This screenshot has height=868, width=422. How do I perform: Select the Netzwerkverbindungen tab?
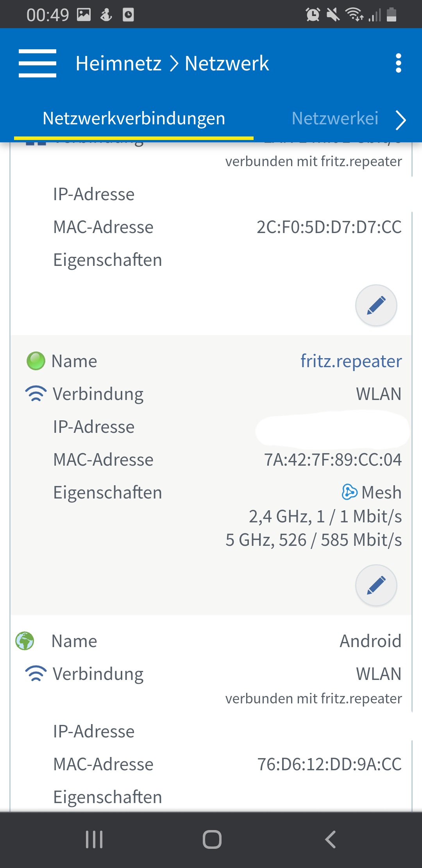point(134,118)
